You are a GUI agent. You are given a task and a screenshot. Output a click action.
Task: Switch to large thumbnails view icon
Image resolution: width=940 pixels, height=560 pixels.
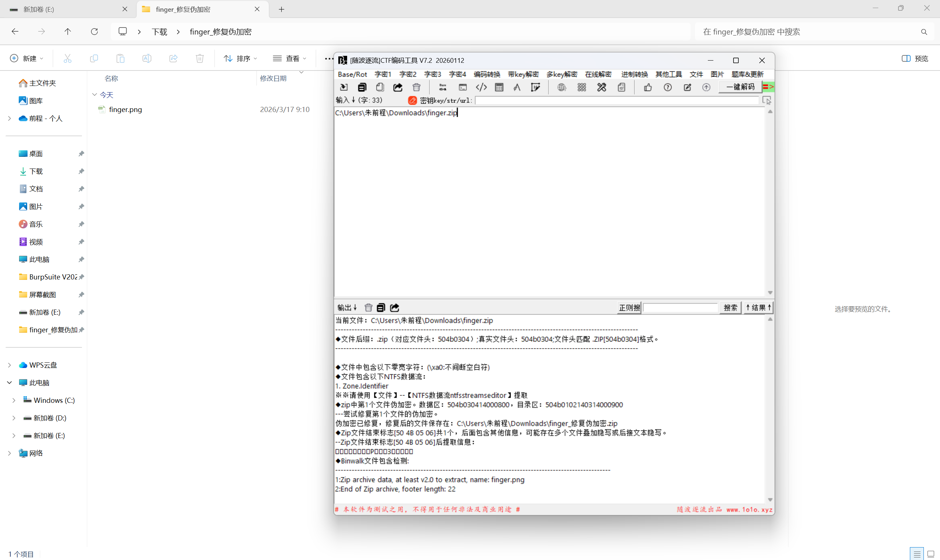click(930, 554)
